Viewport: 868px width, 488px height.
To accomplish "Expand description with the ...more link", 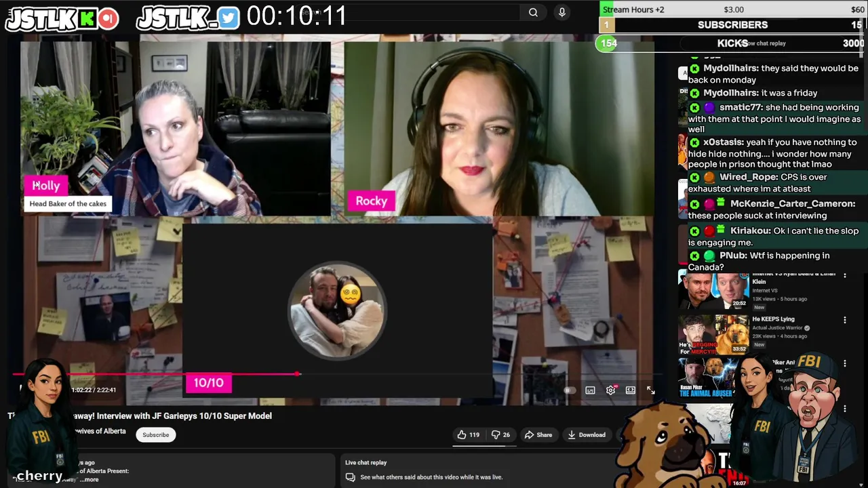I will [89, 479].
